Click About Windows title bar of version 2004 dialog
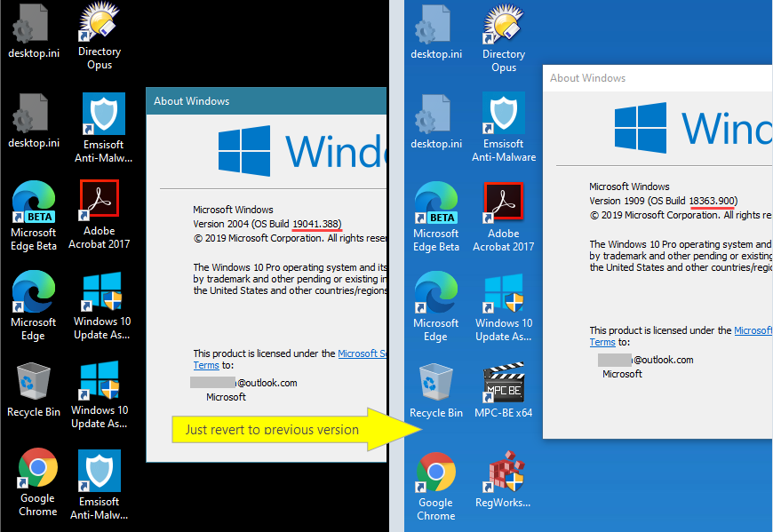The height and width of the screenshot is (532, 773). click(x=267, y=101)
